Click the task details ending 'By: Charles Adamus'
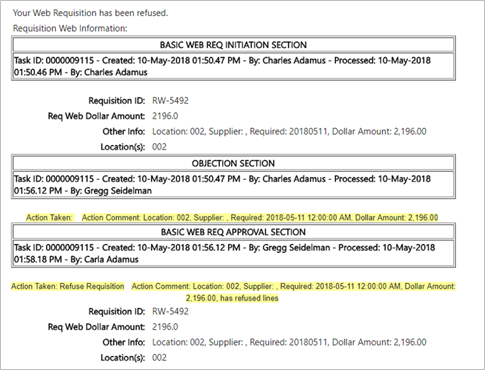The height and width of the screenshot is (370, 485). click(x=233, y=66)
